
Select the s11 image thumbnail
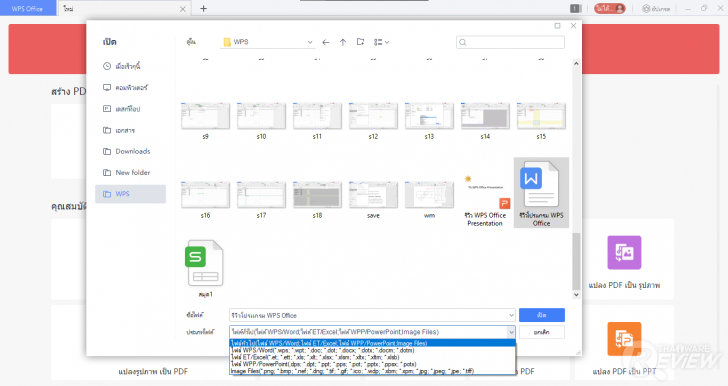tap(317, 116)
